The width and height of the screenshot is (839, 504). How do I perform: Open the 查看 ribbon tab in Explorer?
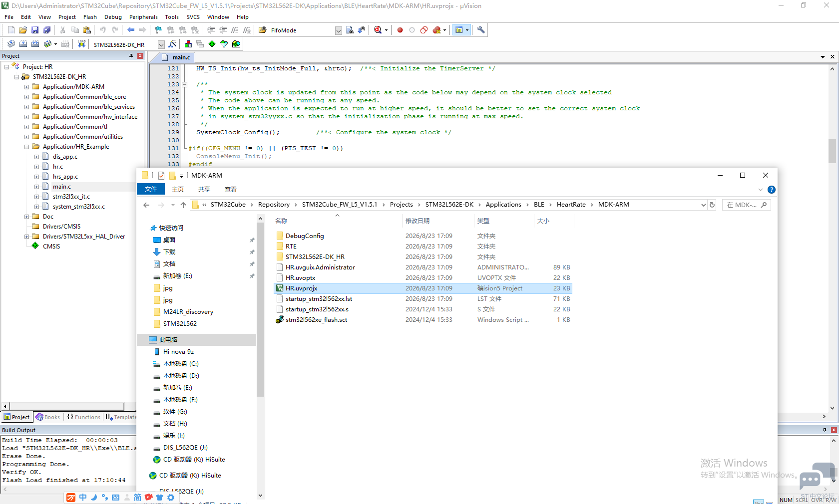pos(231,190)
